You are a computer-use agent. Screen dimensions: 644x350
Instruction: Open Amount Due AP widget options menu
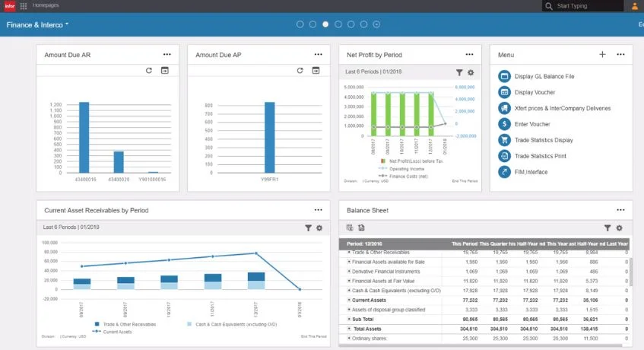coord(319,54)
